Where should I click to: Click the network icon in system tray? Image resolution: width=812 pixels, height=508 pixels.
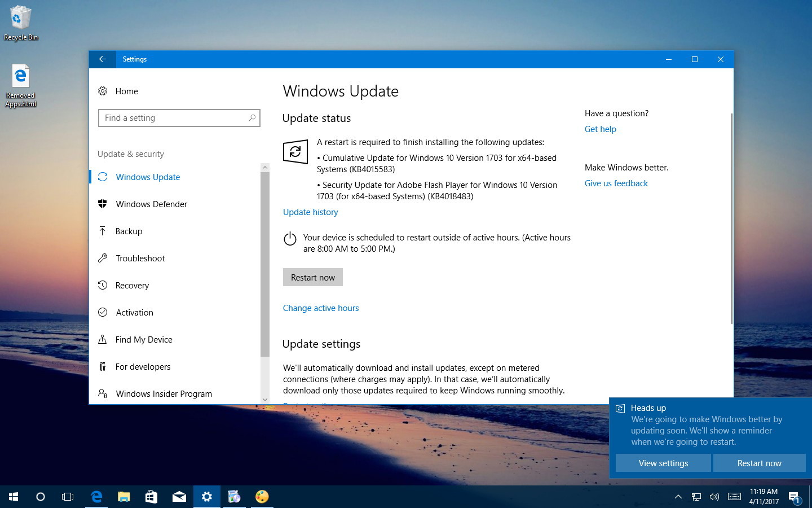[x=696, y=497]
